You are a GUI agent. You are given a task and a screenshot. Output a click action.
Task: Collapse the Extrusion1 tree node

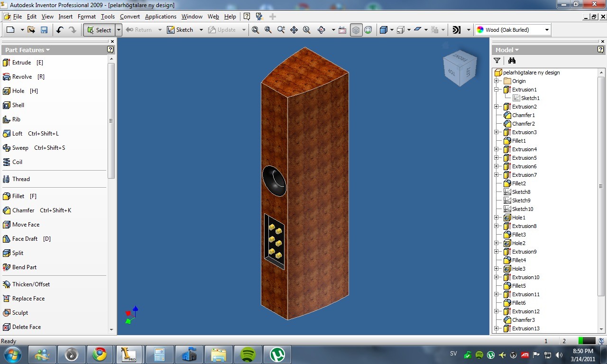point(497,90)
